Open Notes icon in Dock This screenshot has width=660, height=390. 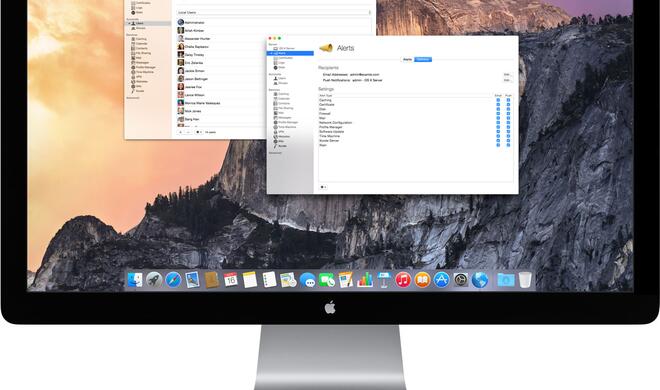point(250,280)
